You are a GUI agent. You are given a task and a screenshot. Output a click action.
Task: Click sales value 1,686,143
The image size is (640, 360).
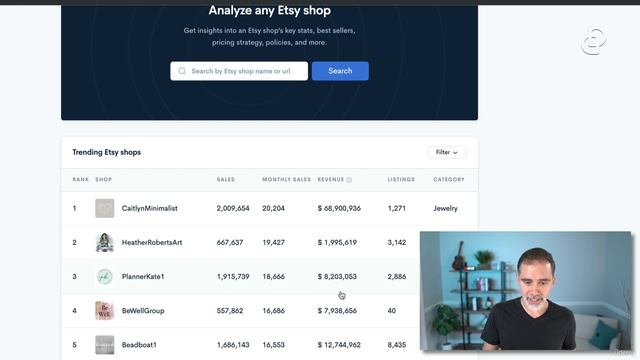click(x=233, y=345)
